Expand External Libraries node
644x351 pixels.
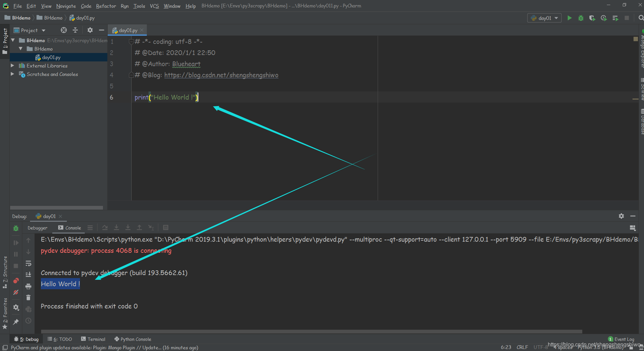(x=12, y=65)
